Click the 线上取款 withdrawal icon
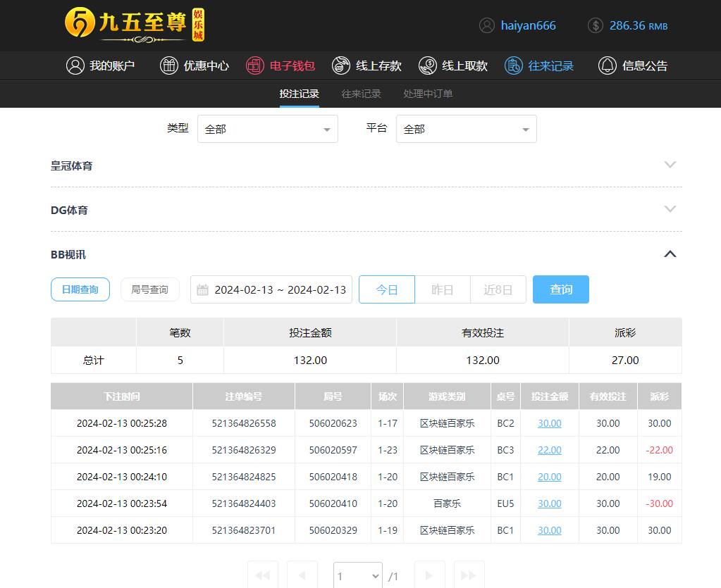This screenshot has height=588, width=721. tap(427, 65)
